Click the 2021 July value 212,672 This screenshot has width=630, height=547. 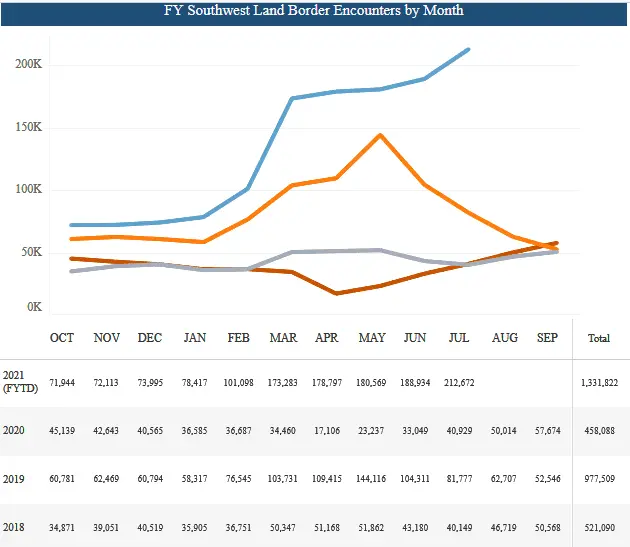point(459,383)
